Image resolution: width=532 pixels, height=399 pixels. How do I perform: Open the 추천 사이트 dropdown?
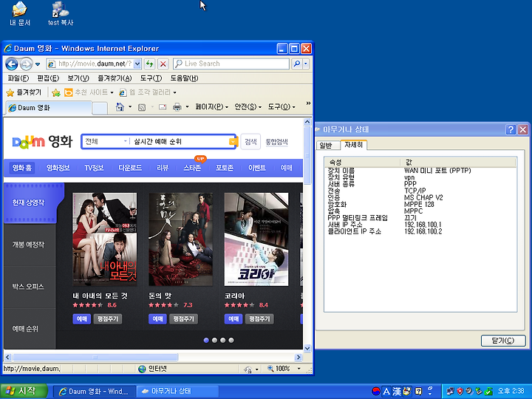89,92
